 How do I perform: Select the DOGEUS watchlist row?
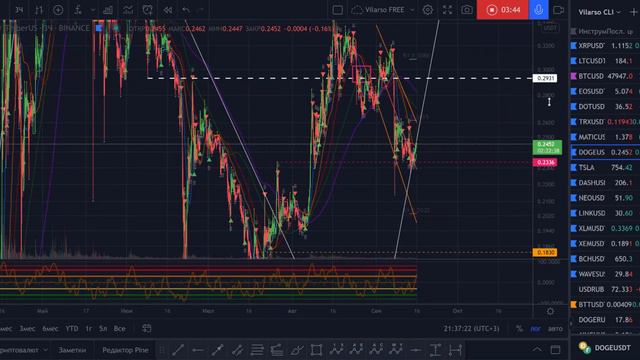pyautogui.click(x=605, y=152)
